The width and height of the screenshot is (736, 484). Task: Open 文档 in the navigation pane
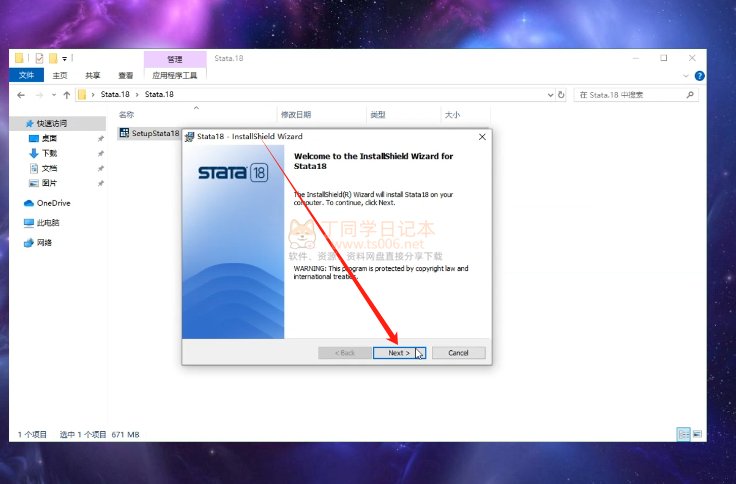pos(49,168)
